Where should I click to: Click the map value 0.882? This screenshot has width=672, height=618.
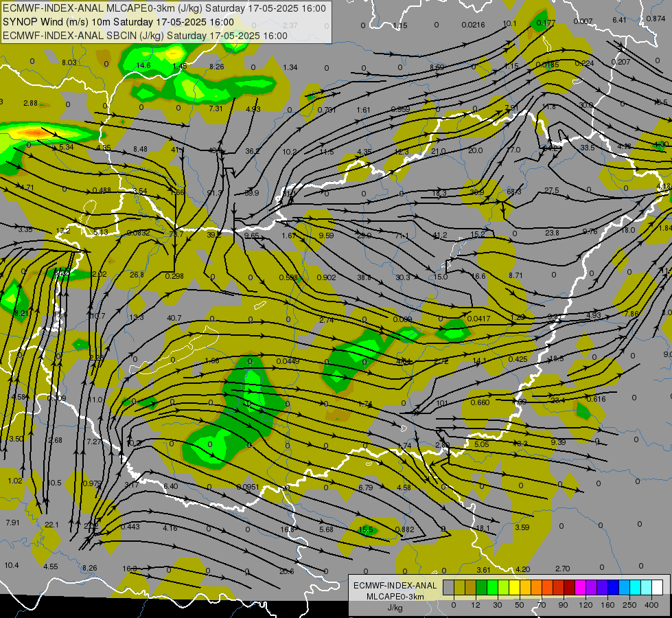pyautogui.click(x=404, y=529)
